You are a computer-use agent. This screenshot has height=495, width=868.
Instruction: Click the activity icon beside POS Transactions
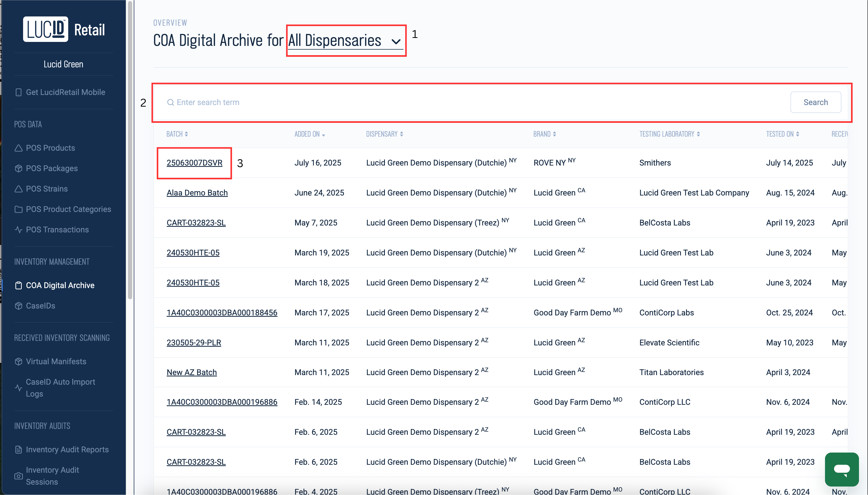[19, 229]
